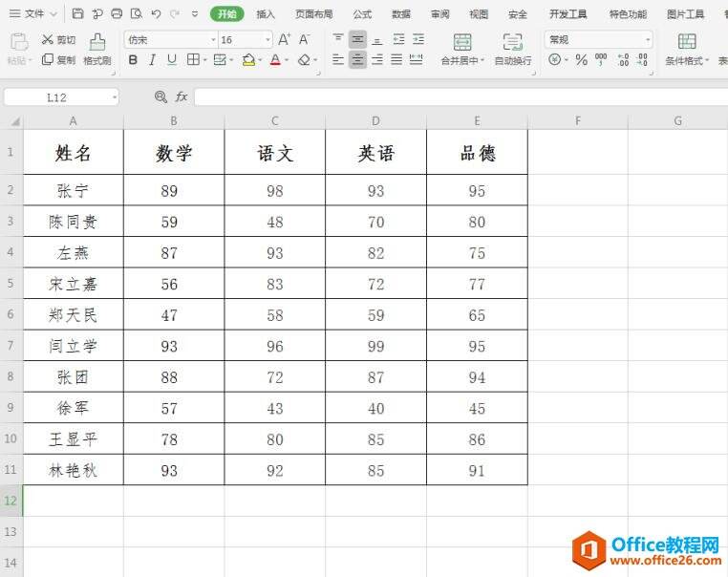Apply thousands separator style
Viewport: 728px width, 577px height.
[x=601, y=59]
